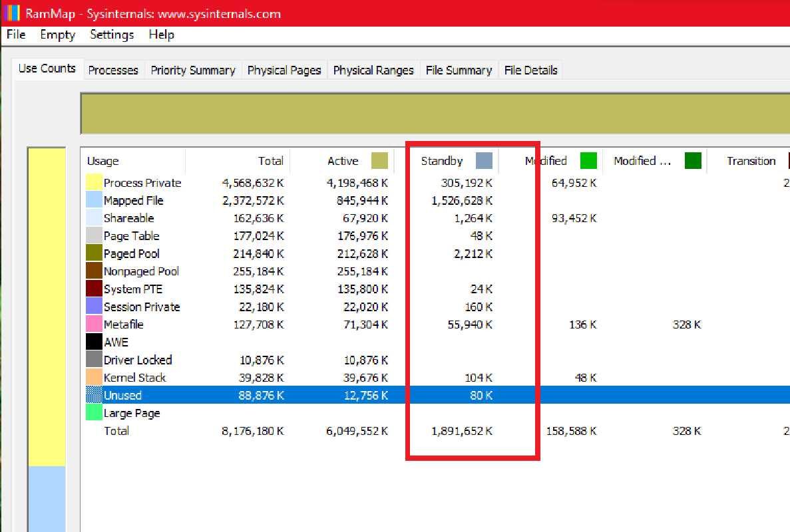Click the dark green Modified no-write legend icon

(x=694, y=160)
